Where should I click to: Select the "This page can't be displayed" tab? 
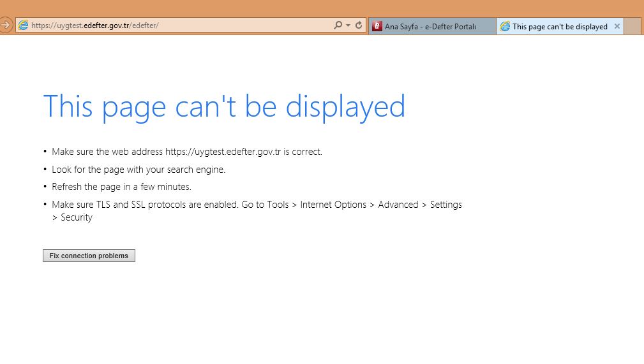pyautogui.click(x=559, y=27)
